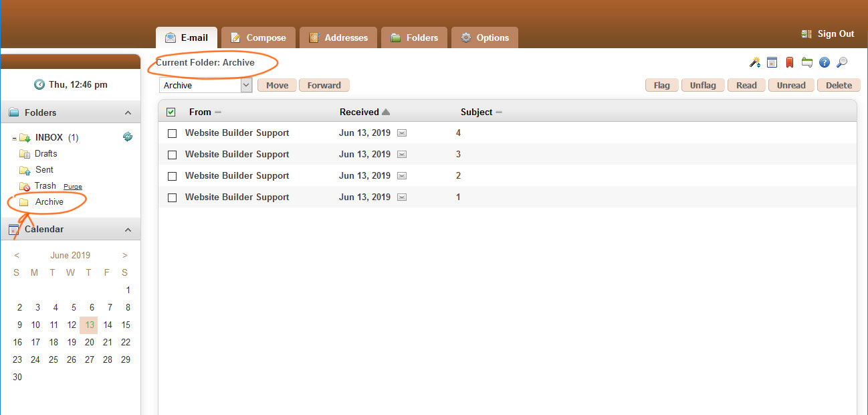868x415 pixels.
Task: Select June 1 in the calendar
Action: pyautogui.click(x=128, y=290)
